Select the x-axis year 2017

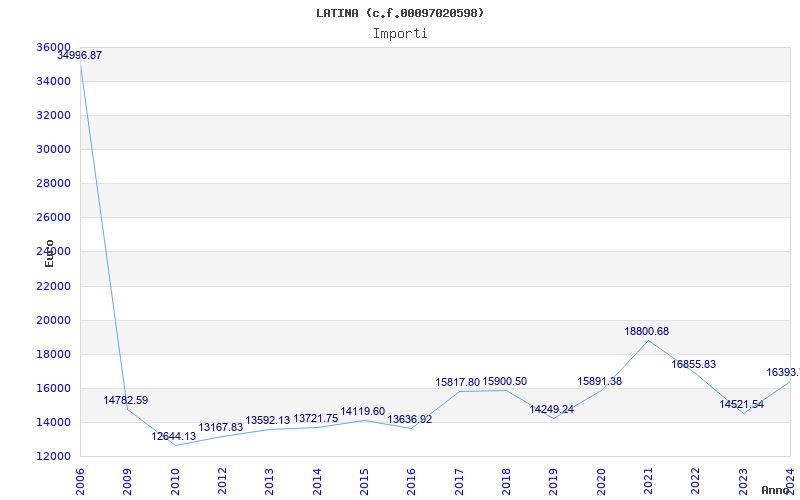(x=459, y=481)
